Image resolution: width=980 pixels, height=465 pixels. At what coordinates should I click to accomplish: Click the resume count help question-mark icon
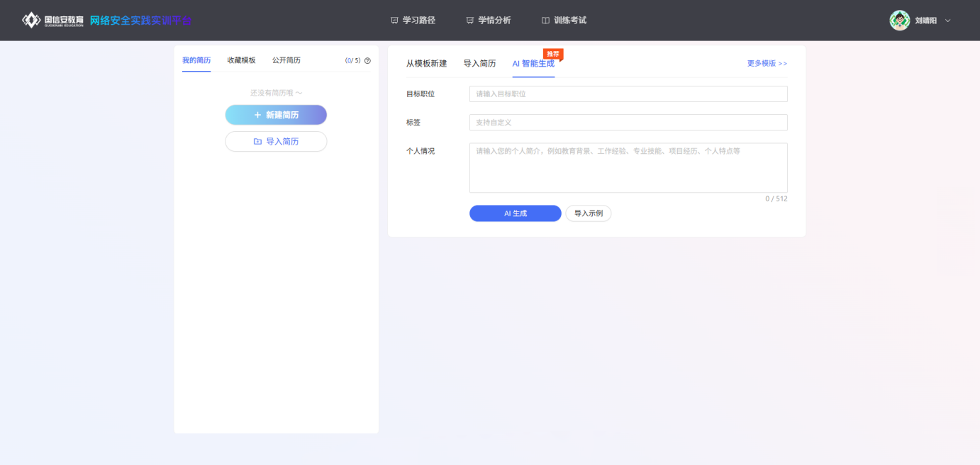pyautogui.click(x=367, y=61)
